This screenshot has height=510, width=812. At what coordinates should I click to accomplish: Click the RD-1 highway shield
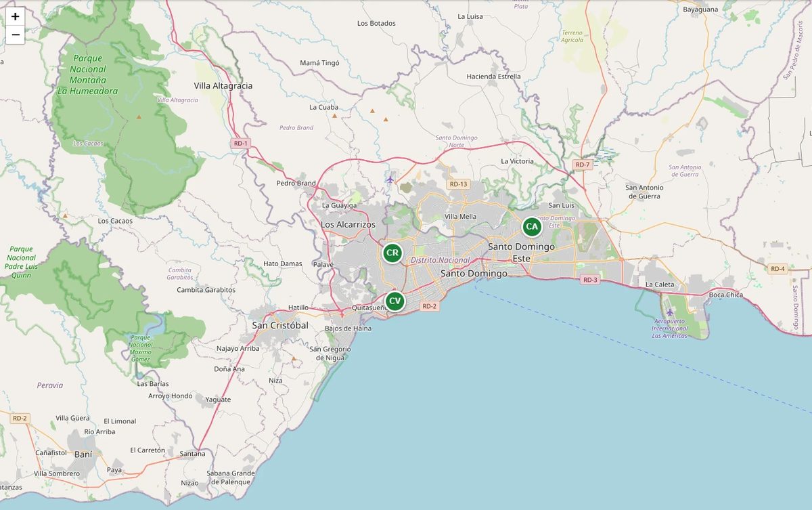click(x=241, y=143)
